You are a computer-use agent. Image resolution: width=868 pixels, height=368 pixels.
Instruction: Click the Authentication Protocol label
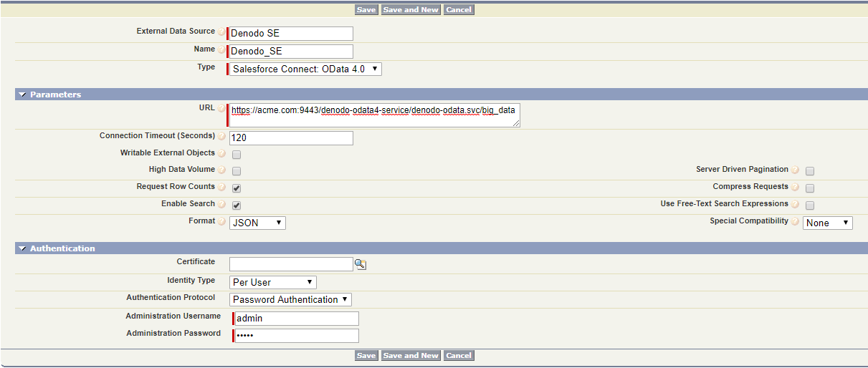click(171, 298)
